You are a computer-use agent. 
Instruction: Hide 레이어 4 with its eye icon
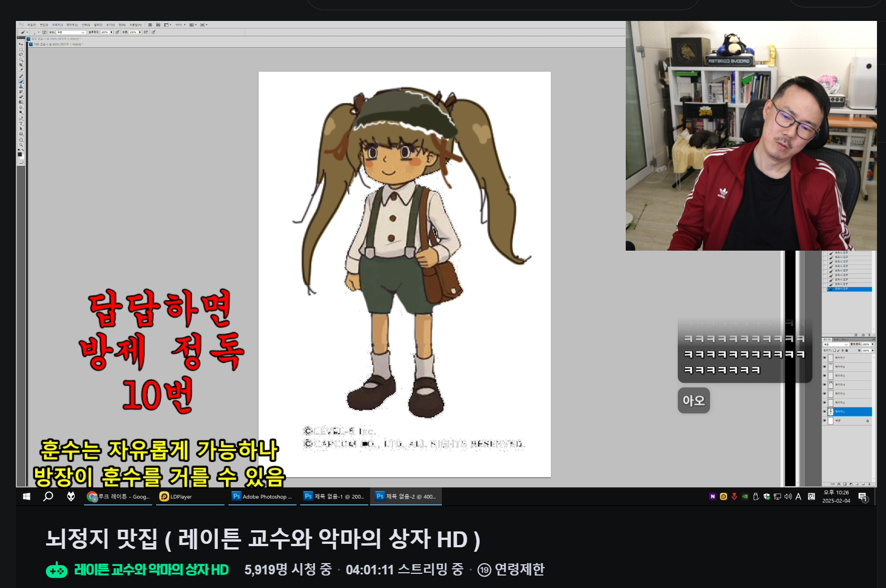824,384
